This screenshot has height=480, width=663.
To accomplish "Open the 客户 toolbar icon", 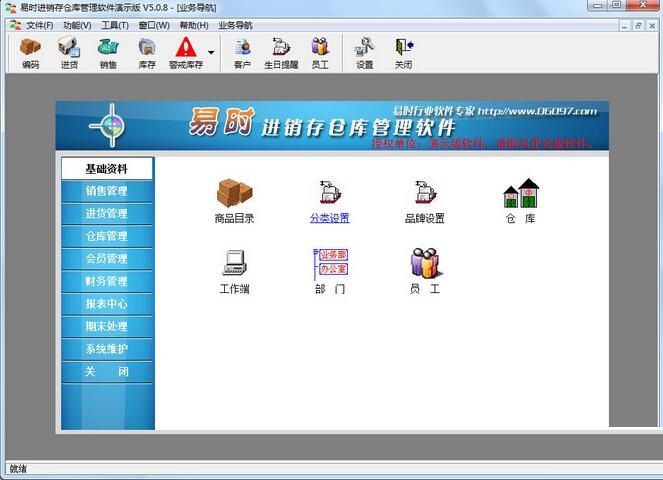I will [242, 53].
